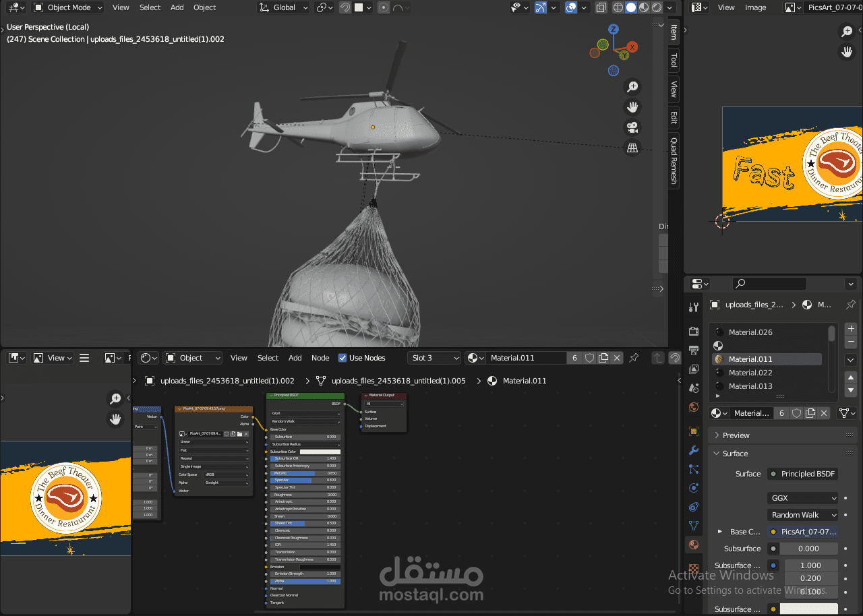Pin the node editor material context
Image resolution: width=863 pixels, height=616 pixels.
coord(634,358)
